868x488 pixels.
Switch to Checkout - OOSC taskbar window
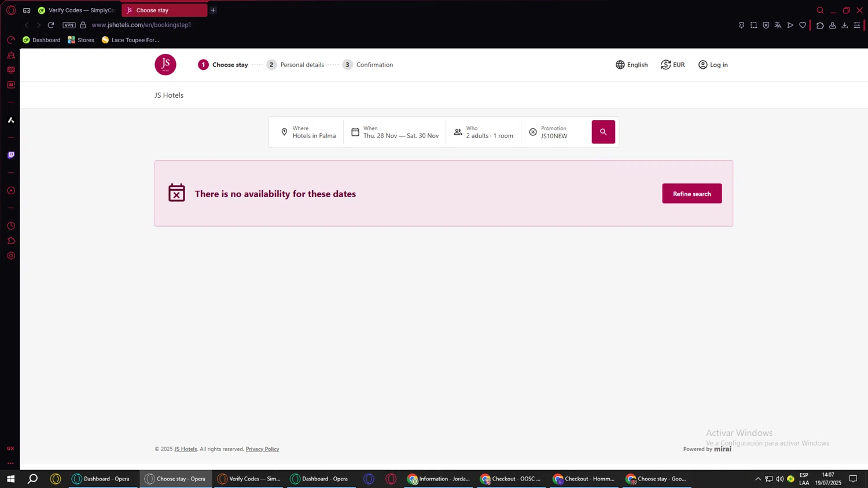pyautogui.click(x=510, y=479)
